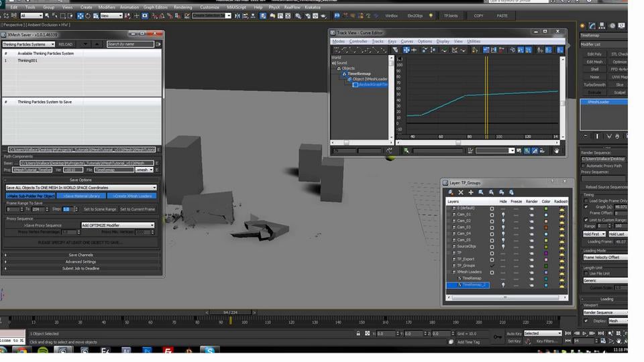
Task: Click the time slider at 94 / 224
Action: [x=230, y=312]
